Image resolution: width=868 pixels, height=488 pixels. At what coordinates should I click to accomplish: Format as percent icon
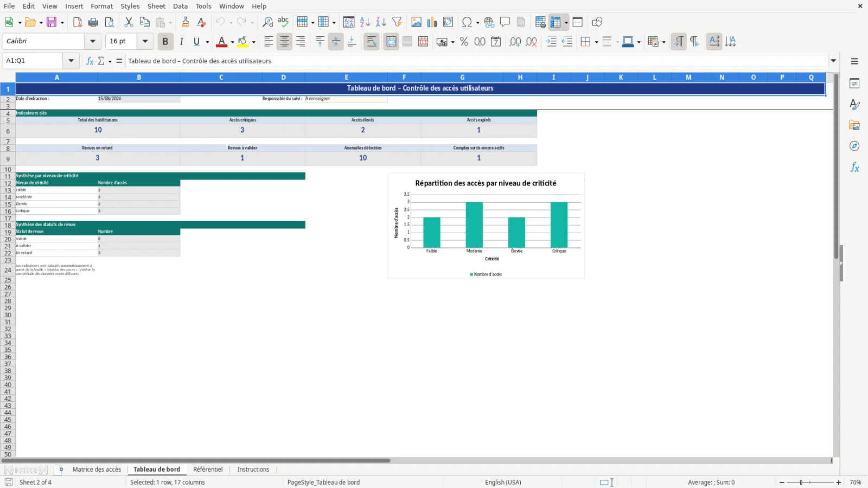coord(464,42)
